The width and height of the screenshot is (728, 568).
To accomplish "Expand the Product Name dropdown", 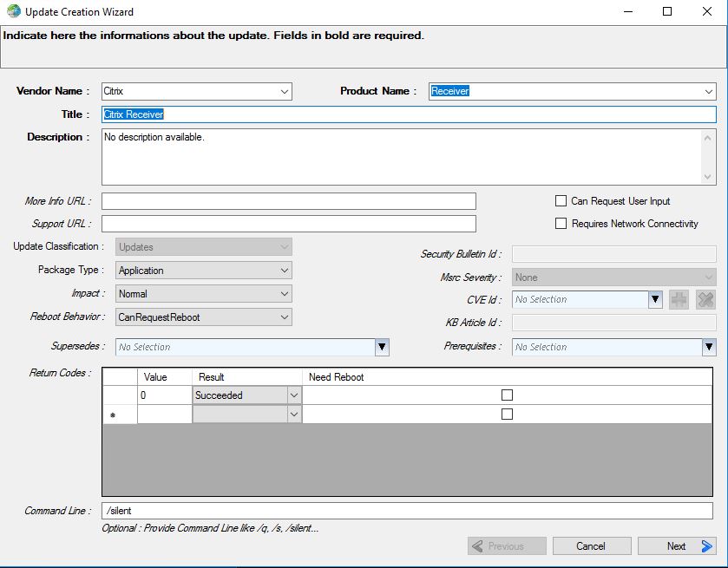I will 709,91.
